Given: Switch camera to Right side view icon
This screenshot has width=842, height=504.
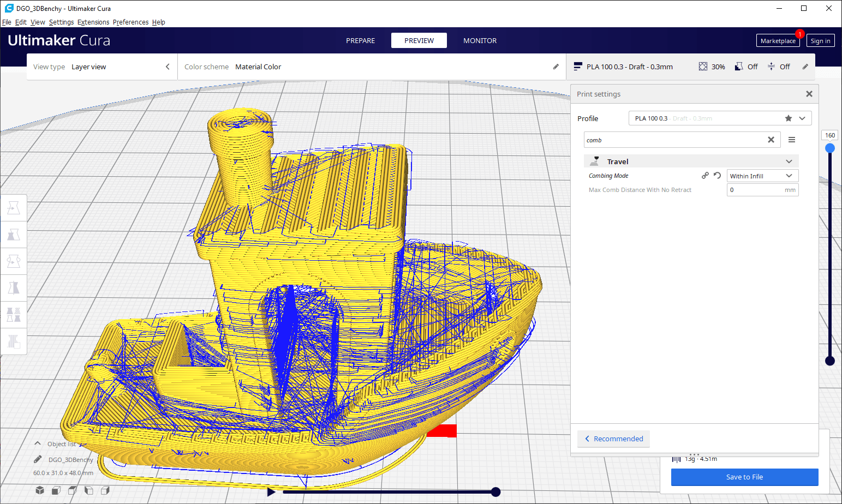Looking at the screenshot, I should [105, 490].
